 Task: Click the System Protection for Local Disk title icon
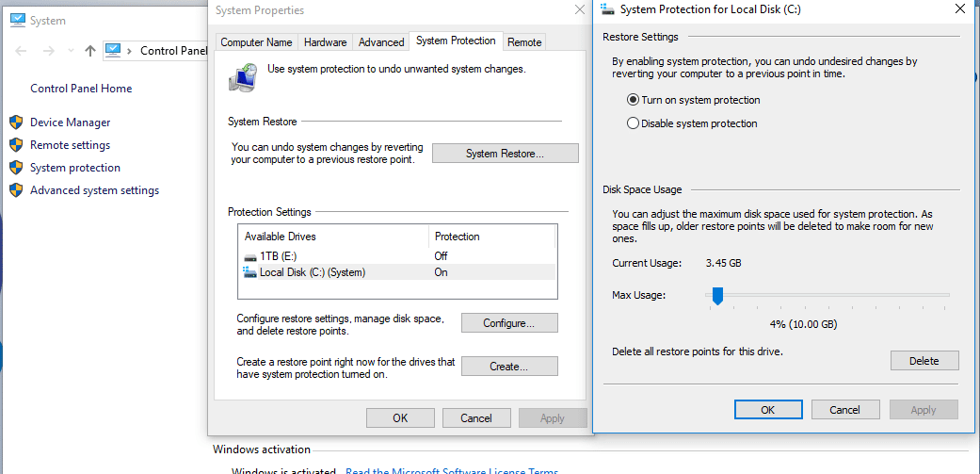click(607, 8)
